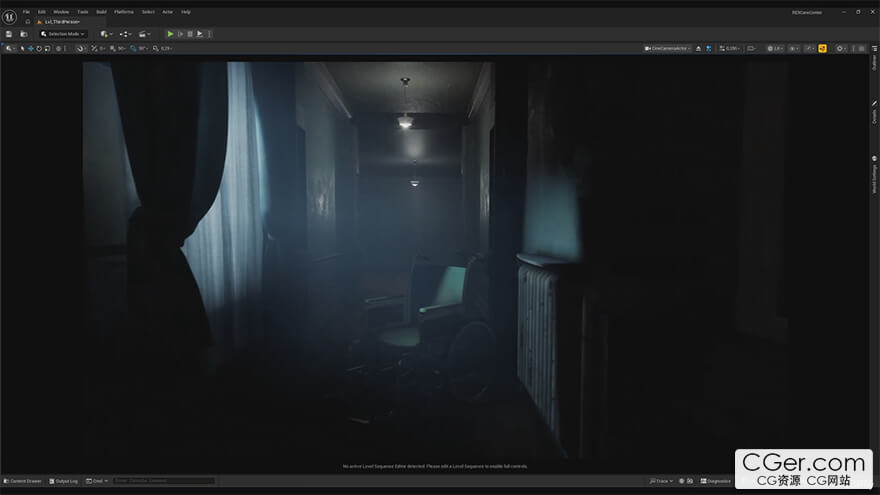Click the Browse content folder icon
The image size is (880, 495).
23,34
